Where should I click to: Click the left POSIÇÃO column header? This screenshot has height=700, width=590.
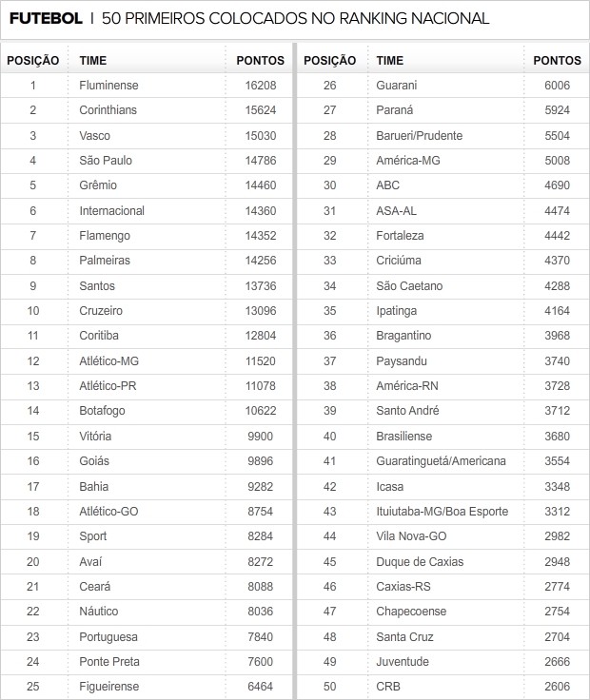click(33, 61)
